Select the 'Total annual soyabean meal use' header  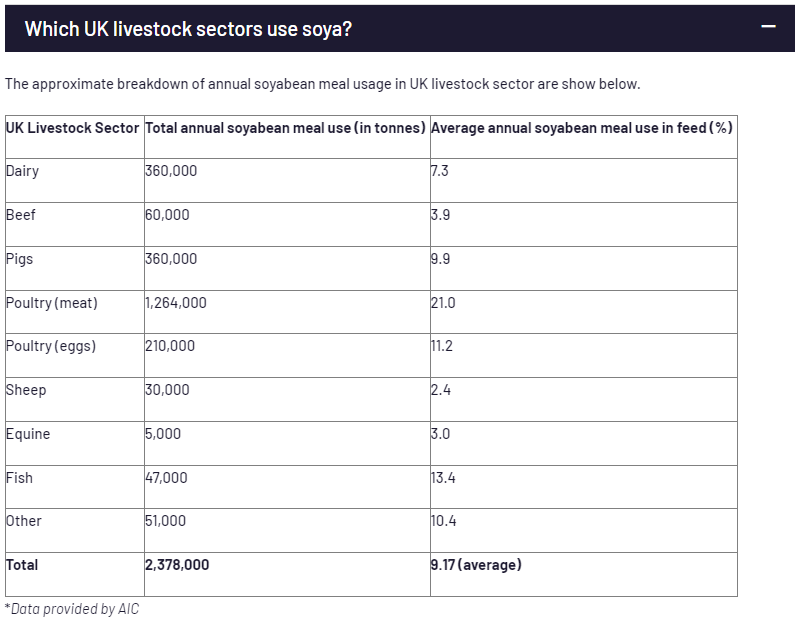point(286,128)
